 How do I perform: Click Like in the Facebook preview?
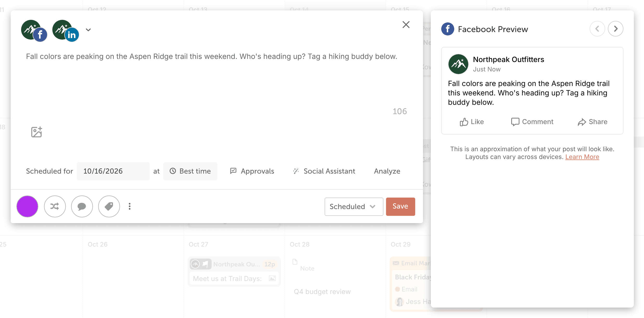pos(472,122)
